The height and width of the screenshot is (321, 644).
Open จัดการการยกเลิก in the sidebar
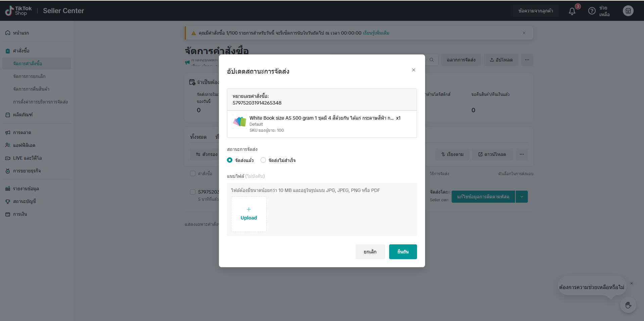(x=29, y=76)
